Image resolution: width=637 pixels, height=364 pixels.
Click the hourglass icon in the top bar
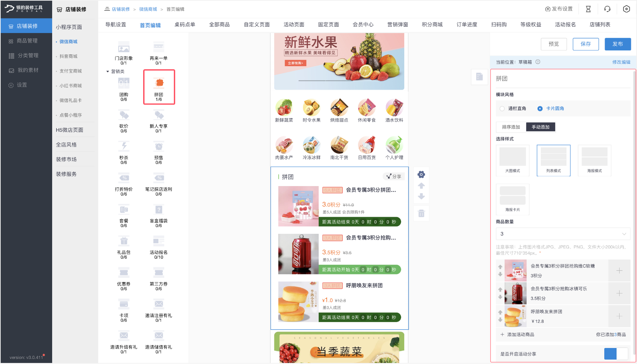(588, 9)
